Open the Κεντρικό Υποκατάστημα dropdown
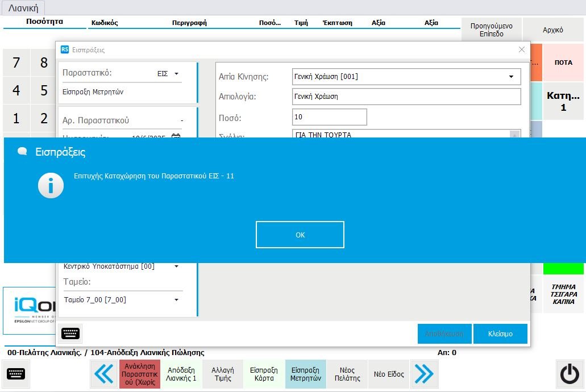This screenshot has height=392, width=586. click(176, 266)
